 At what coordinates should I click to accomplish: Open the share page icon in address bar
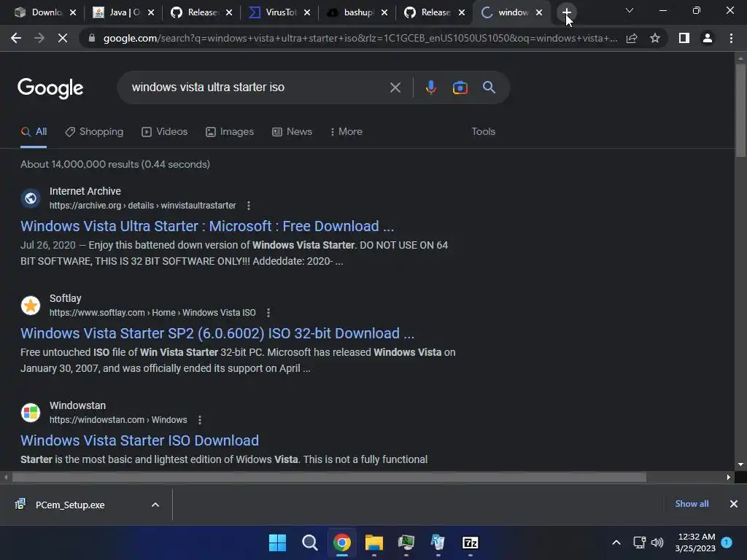(x=632, y=38)
